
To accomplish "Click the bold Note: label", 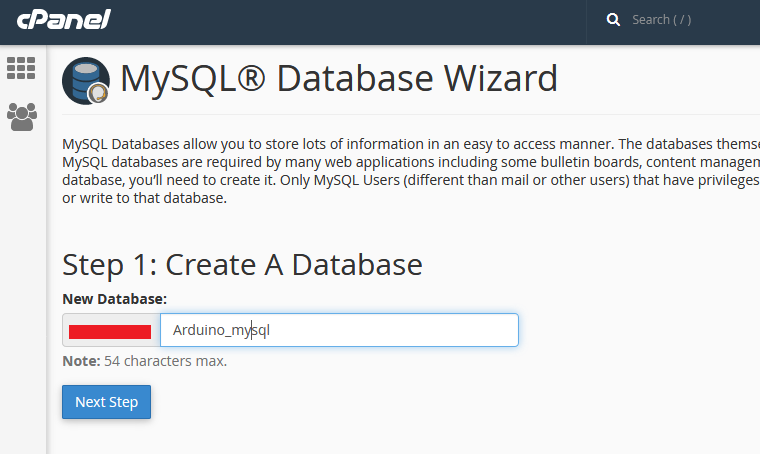I will [x=81, y=361].
